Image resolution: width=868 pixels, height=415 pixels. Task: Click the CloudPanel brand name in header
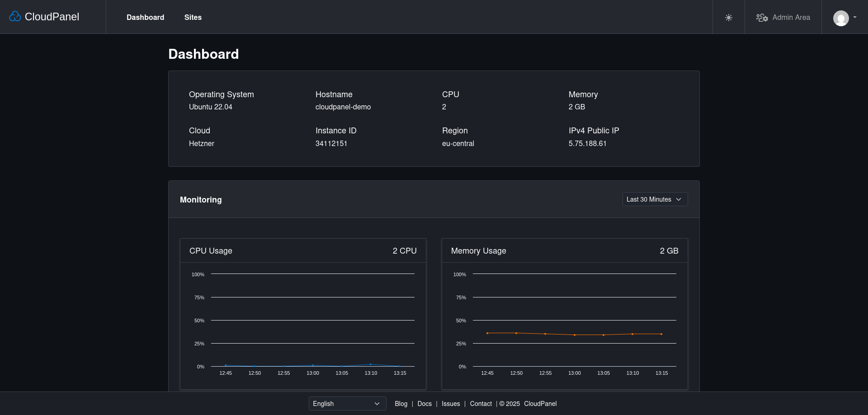(52, 17)
